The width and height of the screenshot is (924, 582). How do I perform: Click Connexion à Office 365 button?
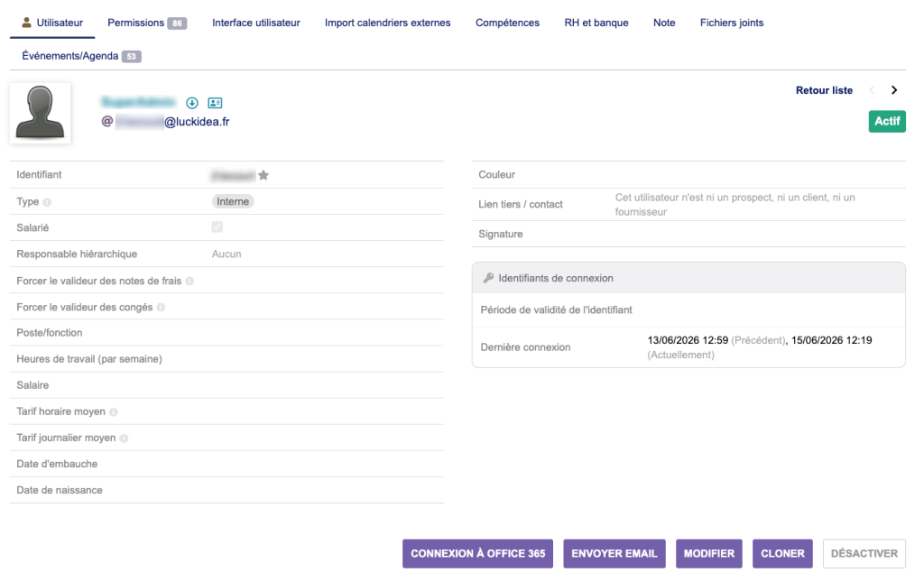click(x=478, y=554)
